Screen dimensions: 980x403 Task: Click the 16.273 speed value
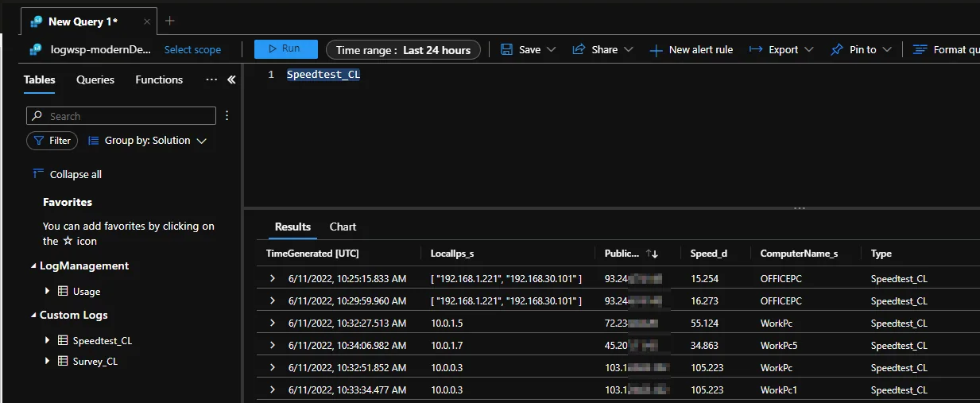(704, 301)
